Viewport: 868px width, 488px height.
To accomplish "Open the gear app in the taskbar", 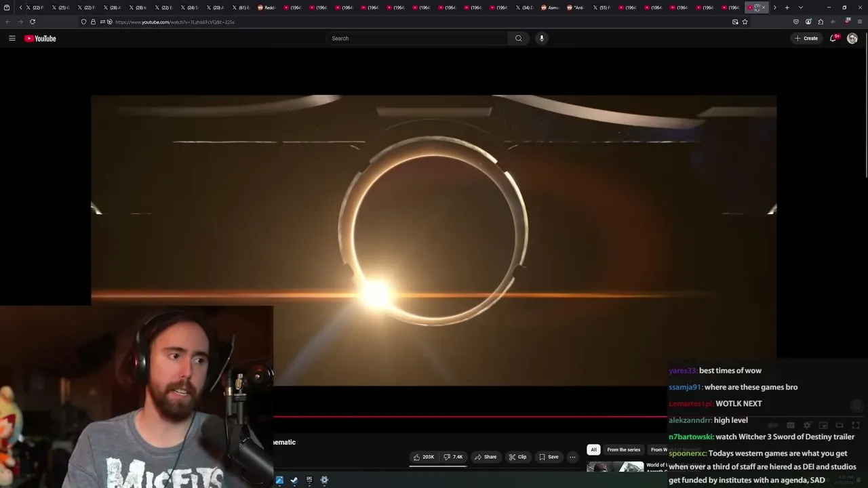I will [324, 480].
